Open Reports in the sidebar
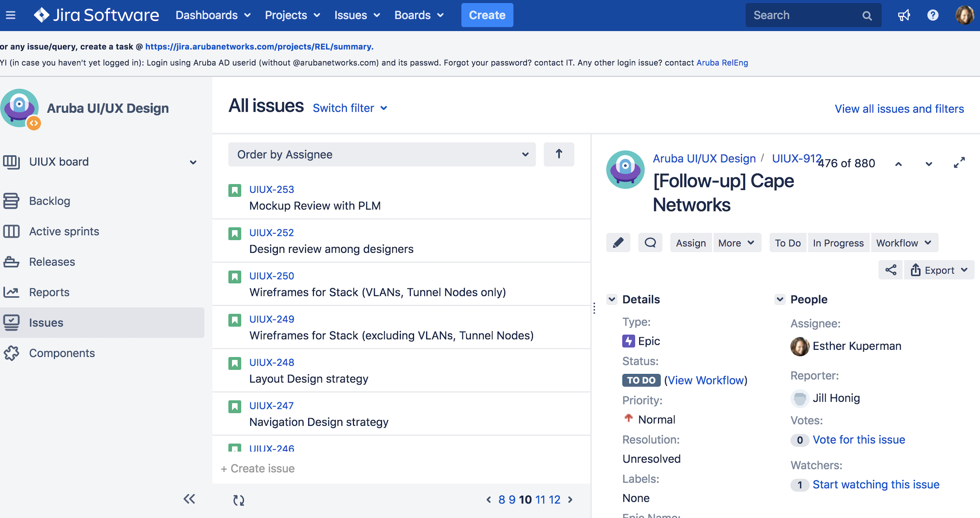 click(x=102, y=292)
